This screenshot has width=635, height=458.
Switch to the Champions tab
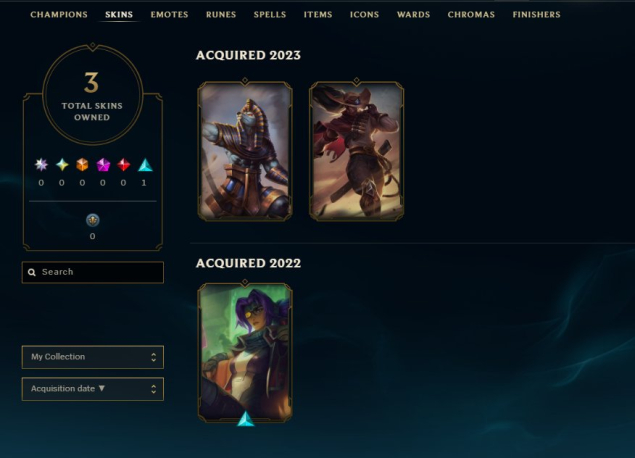59,15
